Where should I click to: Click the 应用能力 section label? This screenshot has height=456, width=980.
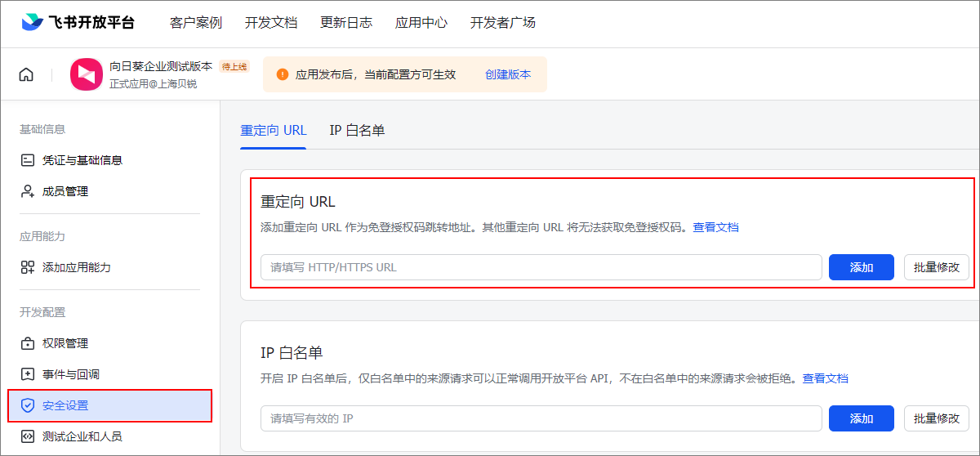42,236
